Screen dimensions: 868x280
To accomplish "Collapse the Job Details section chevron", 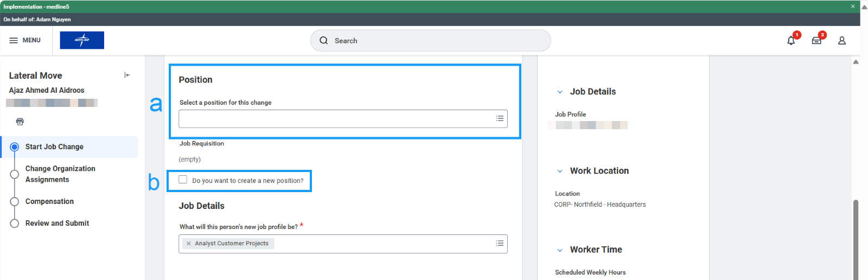I will (x=560, y=92).
